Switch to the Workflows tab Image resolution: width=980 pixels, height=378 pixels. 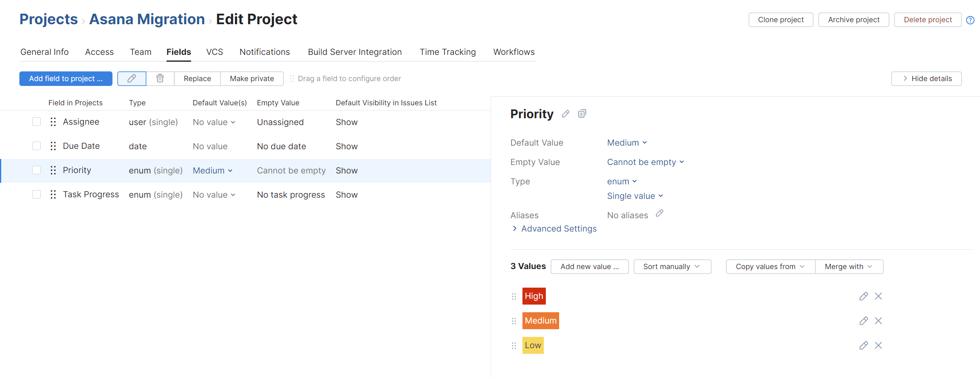tap(514, 52)
